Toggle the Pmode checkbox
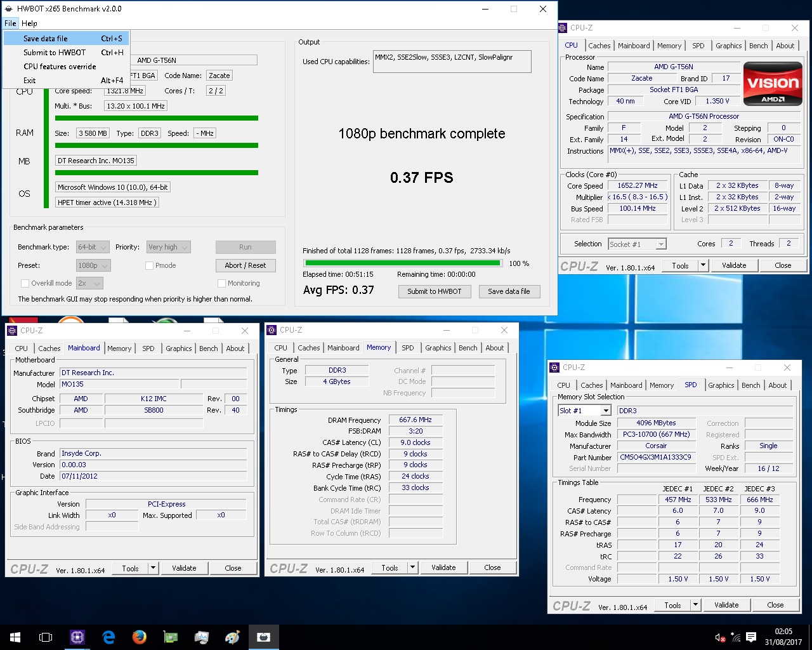The image size is (812, 650). (149, 265)
